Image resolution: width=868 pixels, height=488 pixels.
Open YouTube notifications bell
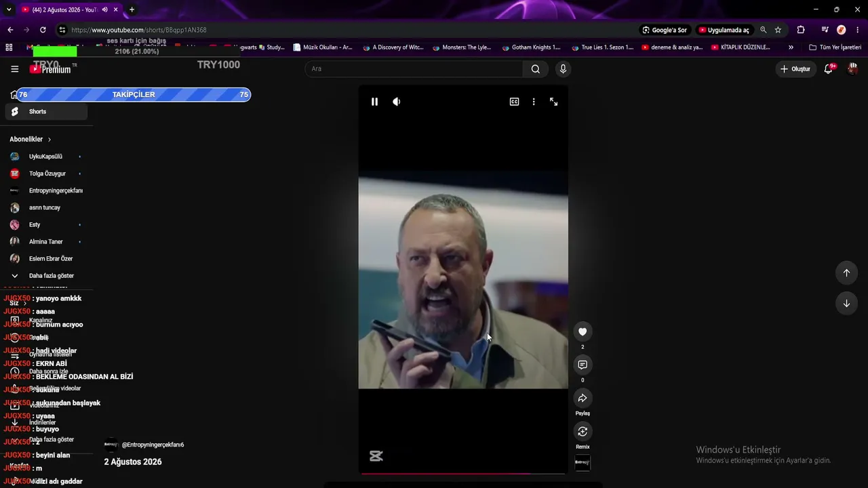829,68
